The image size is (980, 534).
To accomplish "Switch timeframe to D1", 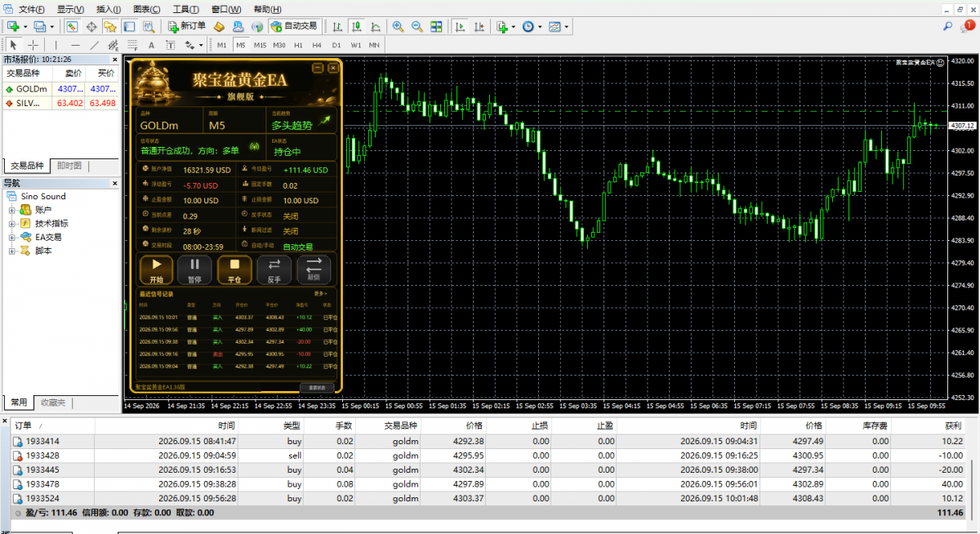I will coord(336,45).
